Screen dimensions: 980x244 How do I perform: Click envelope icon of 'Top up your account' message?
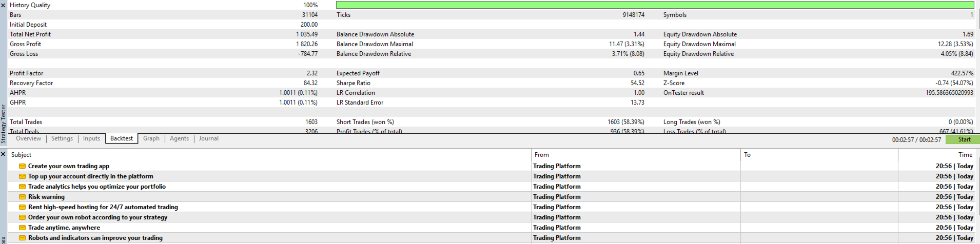22,176
